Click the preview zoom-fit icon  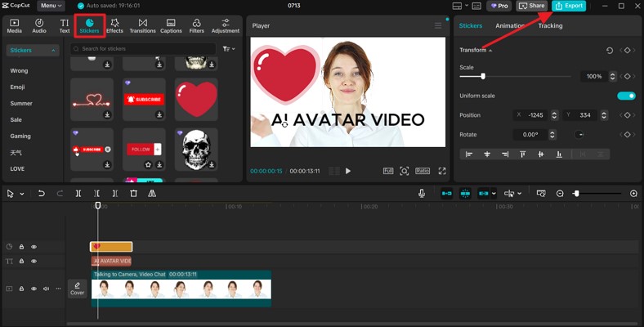click(405, 171)
